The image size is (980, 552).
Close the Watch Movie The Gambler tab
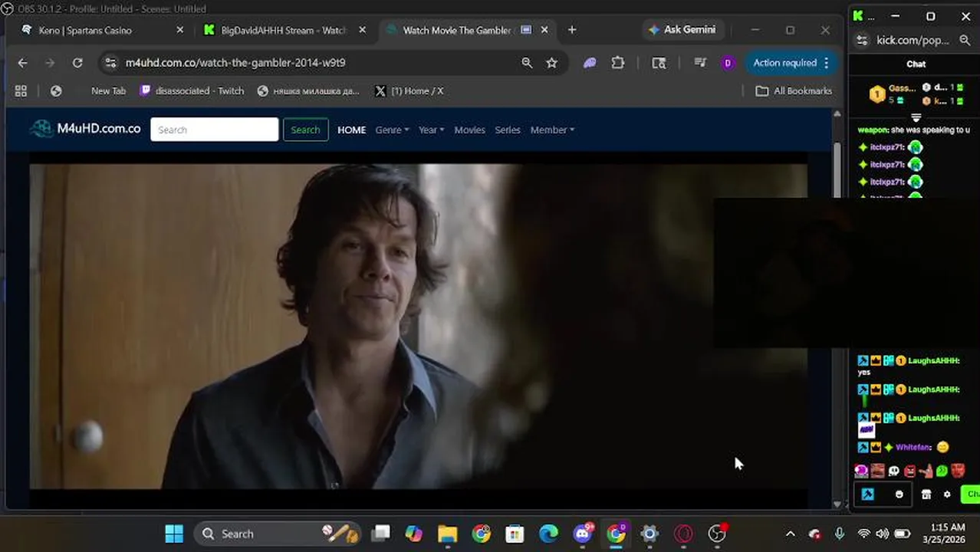coord(544,30)
